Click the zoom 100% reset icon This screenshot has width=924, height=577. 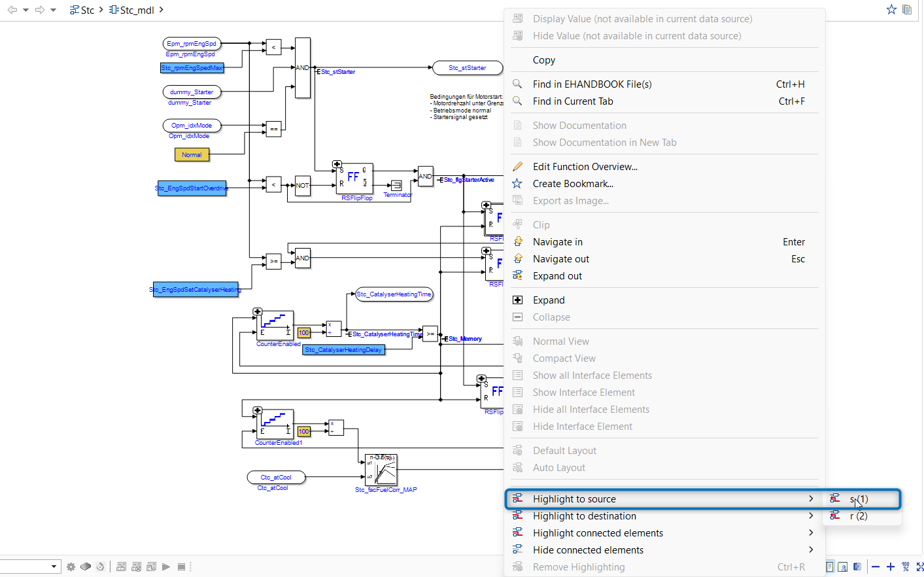point(905,567)
